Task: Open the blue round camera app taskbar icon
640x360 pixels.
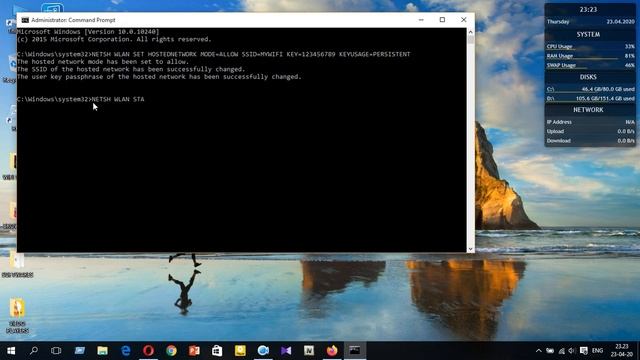Action: pos(263,351)
